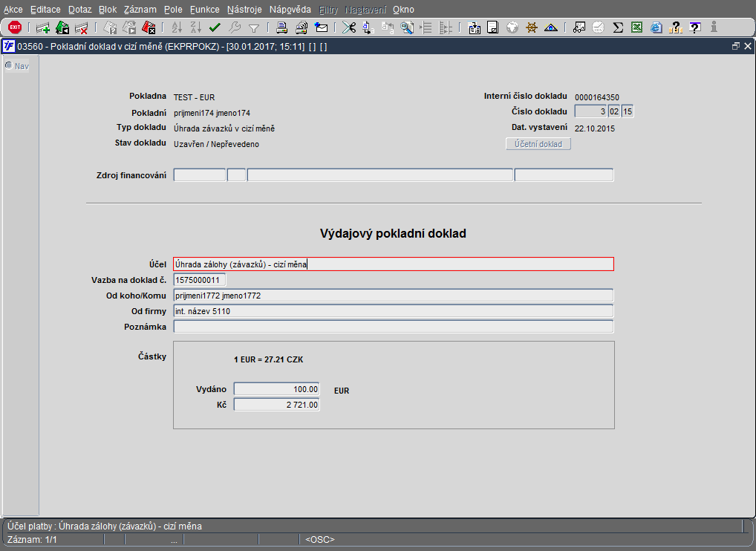Click the Číslo dokladu field showing 15

pos(628,111)
